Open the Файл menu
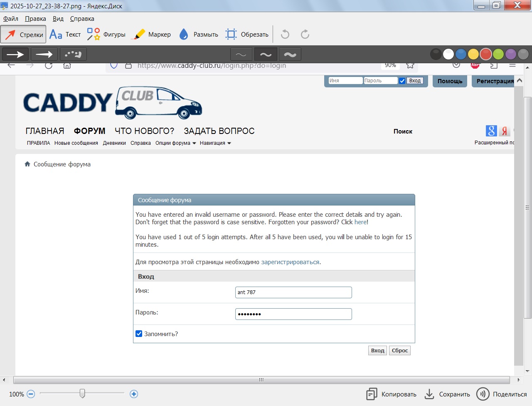 11,19
